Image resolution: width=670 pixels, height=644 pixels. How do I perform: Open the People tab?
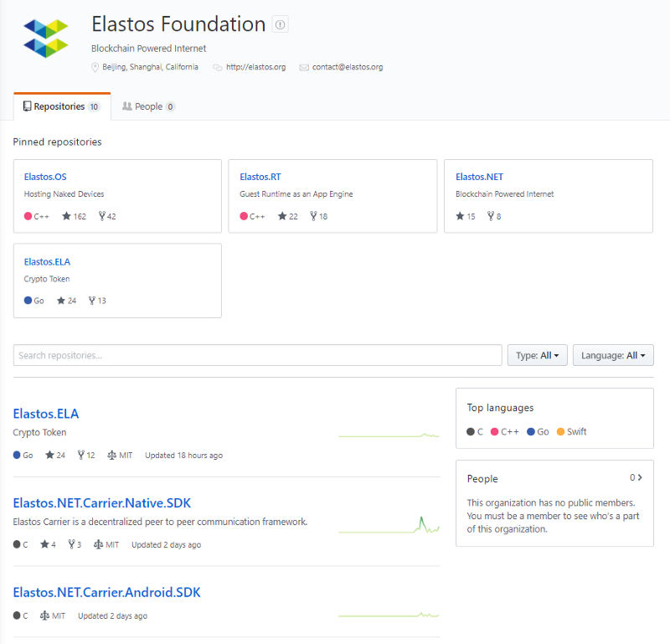(148, 106)
